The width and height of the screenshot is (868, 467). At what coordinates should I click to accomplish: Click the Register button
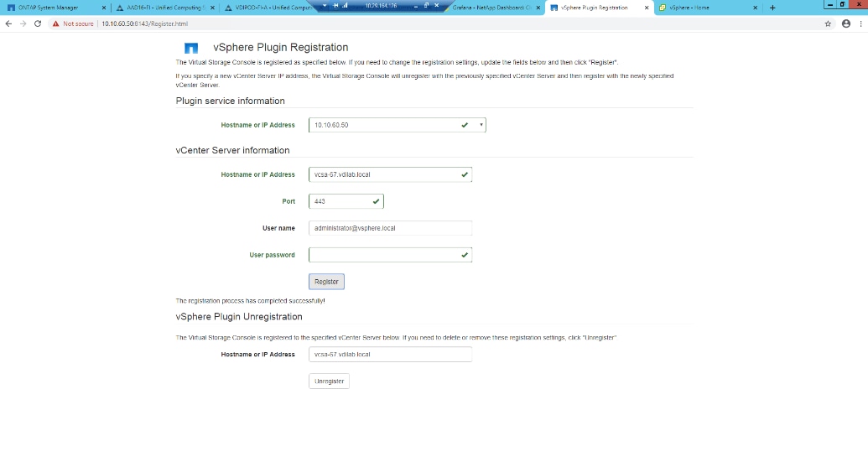tap(326, 282)
